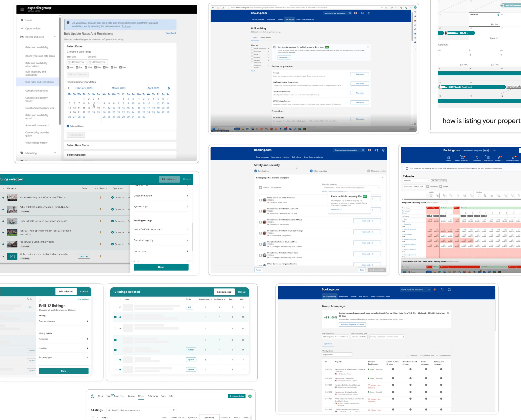Check Select all 7209 properties box
This screenshot has width=521, height=420.
coord(260,187)
